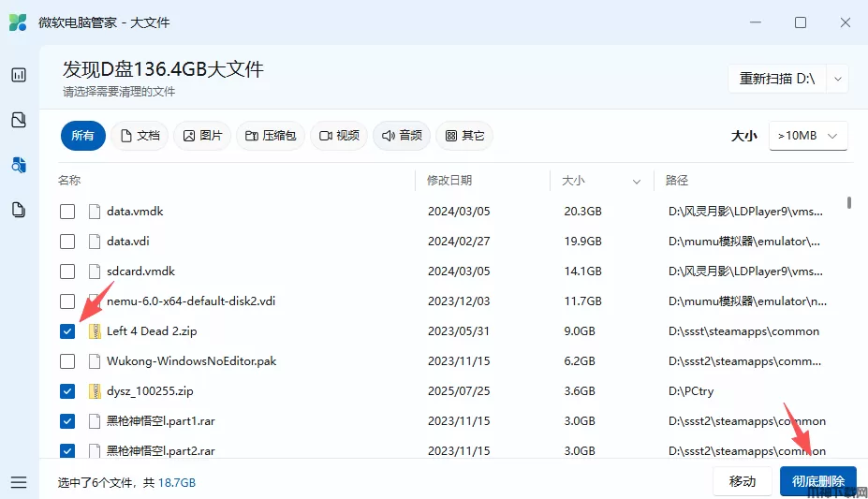Expand the hamburger menu at bottom left

pyautogui.click(x=19, y=482)
